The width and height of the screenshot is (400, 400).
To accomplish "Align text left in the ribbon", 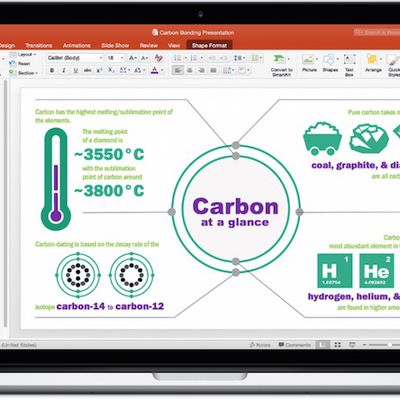I will pyautogui.click(x=178, y=70).
